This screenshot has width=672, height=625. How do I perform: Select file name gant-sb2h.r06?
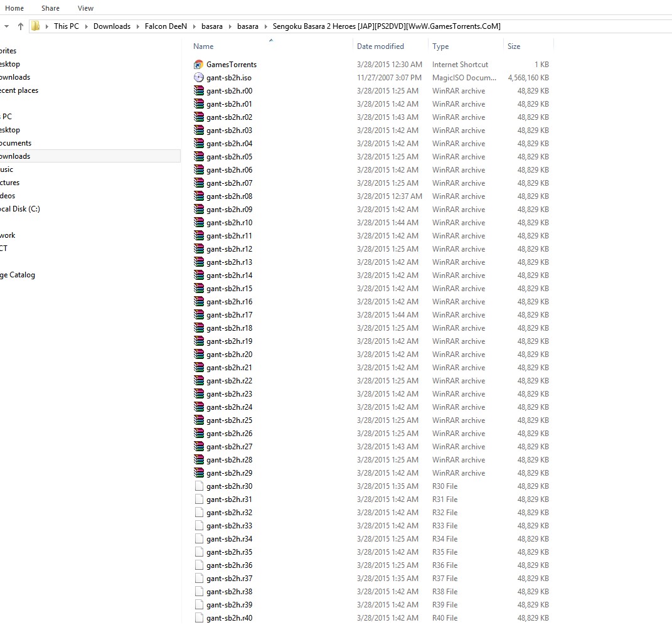pyautogui.click(x=229, y=170)
